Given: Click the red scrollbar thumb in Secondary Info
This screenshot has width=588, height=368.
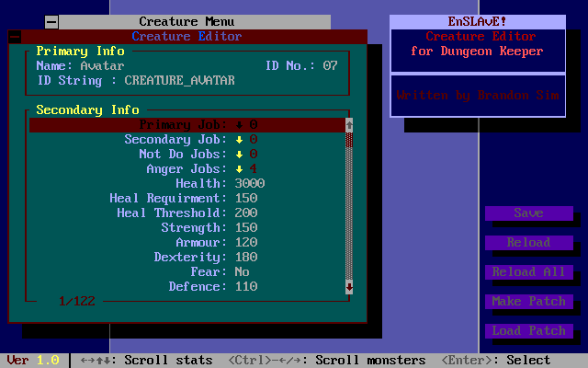Looking at the screenshot, I should coord(349,140).
